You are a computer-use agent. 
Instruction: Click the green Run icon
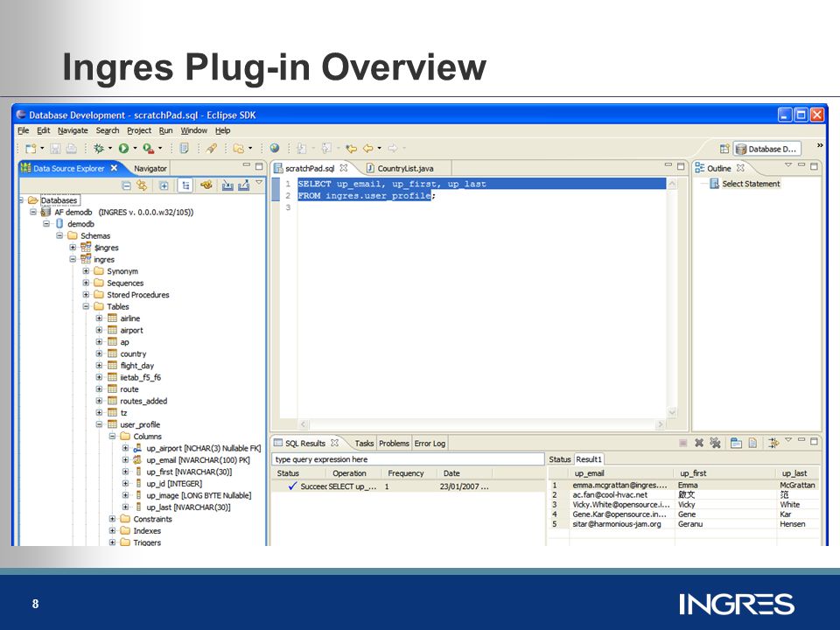point(123,149)
